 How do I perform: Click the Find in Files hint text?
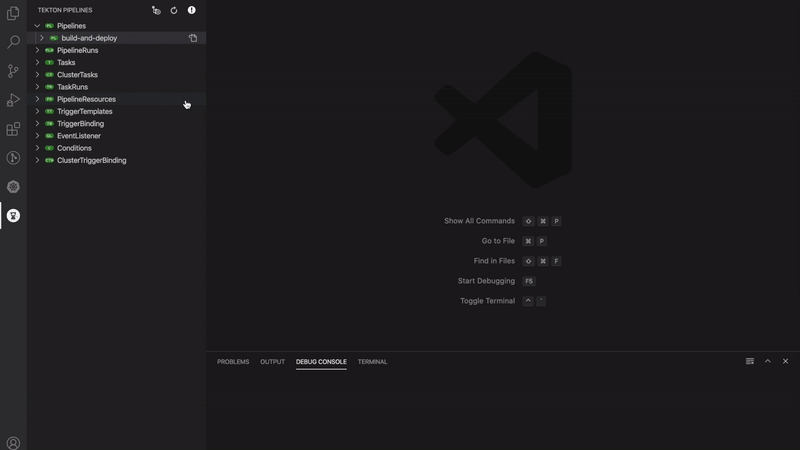(x=494, y=261)
